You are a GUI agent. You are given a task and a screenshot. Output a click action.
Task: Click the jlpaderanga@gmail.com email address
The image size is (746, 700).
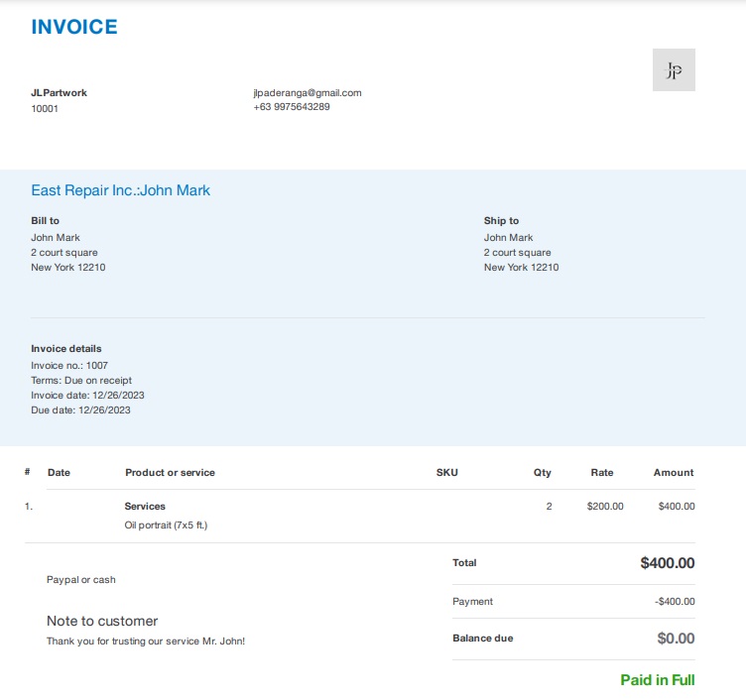[308, 93]
